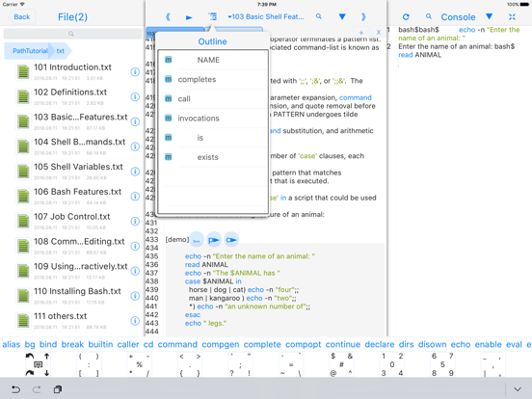Image resolution: width=532 pixels, height=399 pixels.
Task: Undo using keyboard bar arrow
Action: point(15,389)
